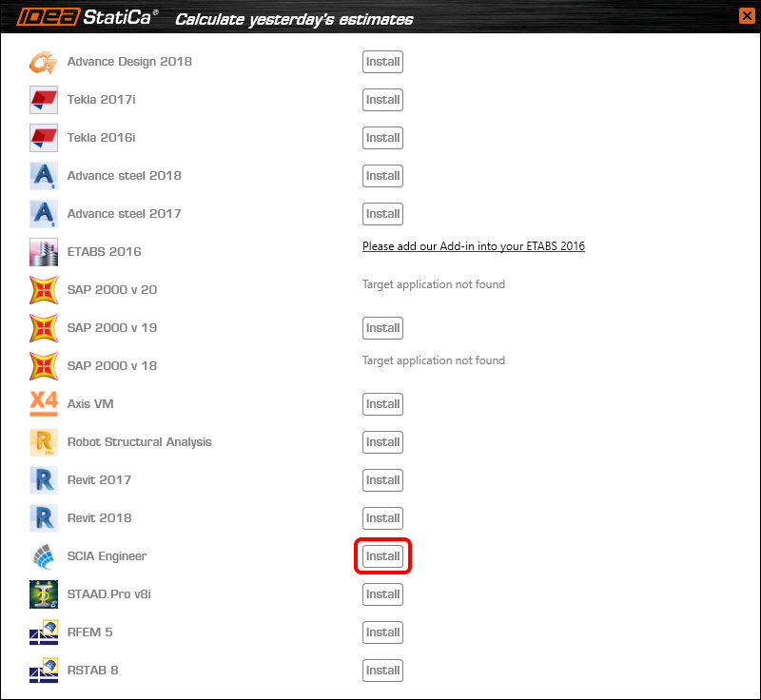Select the 'SAP 2000 v 20' label
The height and width of the screenshot is (700, 761).
click(x=112, y=289)
